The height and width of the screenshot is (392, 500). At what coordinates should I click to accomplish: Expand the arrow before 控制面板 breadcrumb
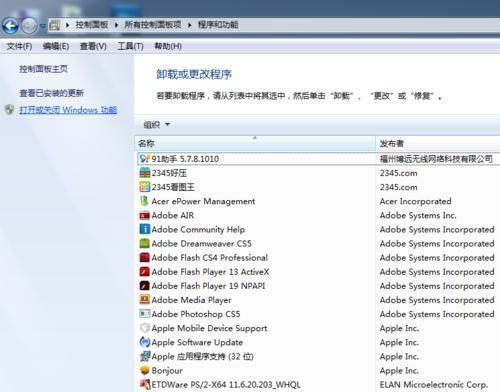pyautogui.click(x=67, y=25)
